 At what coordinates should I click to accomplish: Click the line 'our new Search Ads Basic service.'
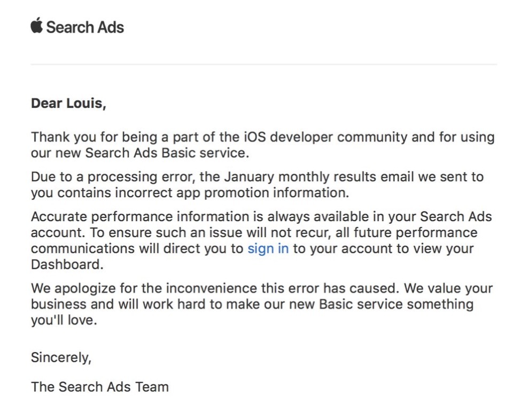pos(140,153)
